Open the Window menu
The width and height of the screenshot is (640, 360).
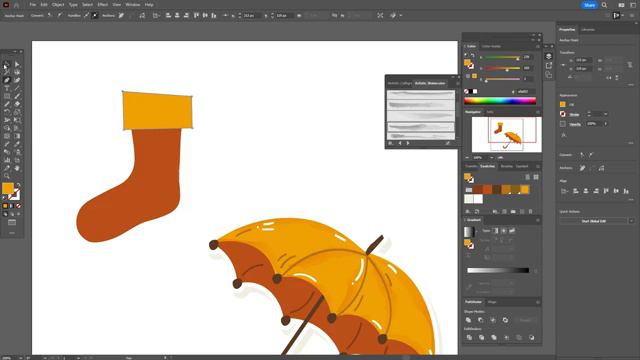click(133, 4)
